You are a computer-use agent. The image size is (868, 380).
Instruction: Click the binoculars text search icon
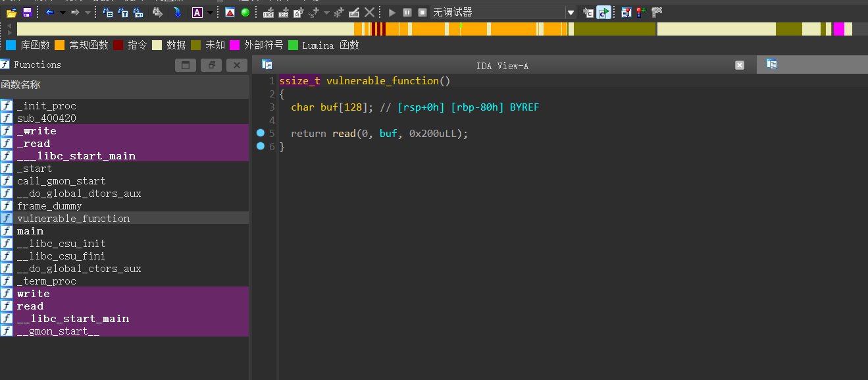(x=123, y=13)
